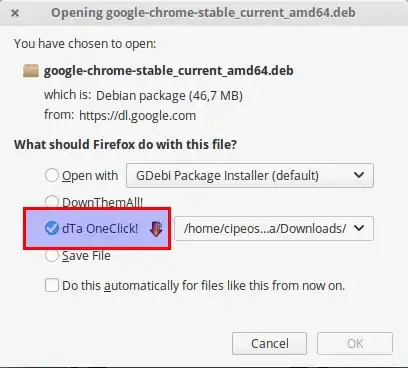Enable Do this automatically checkbox
408x368 pixels.
[52, 285]
